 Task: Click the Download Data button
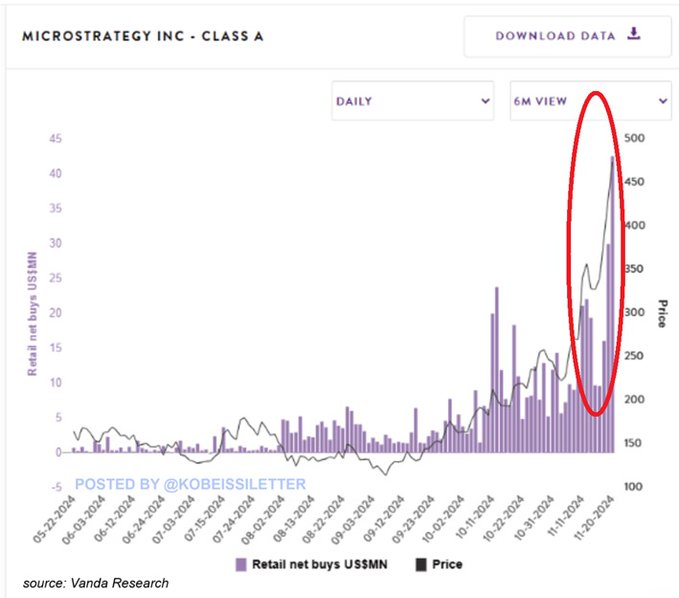(566, 36)
